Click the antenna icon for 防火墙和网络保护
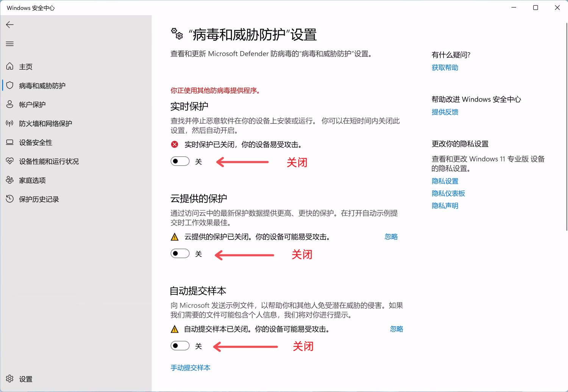The image size is (568, 392). [x=10, y=123]
